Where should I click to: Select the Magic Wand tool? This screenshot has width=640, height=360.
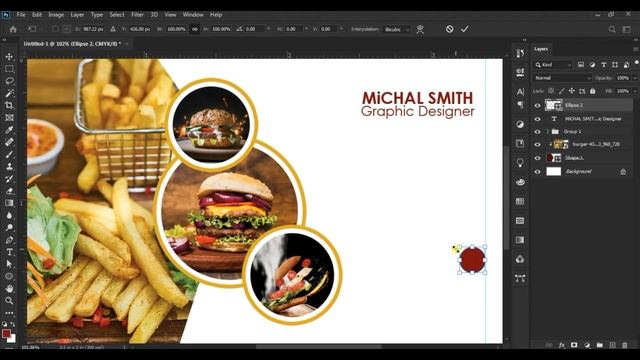[9, 93]
